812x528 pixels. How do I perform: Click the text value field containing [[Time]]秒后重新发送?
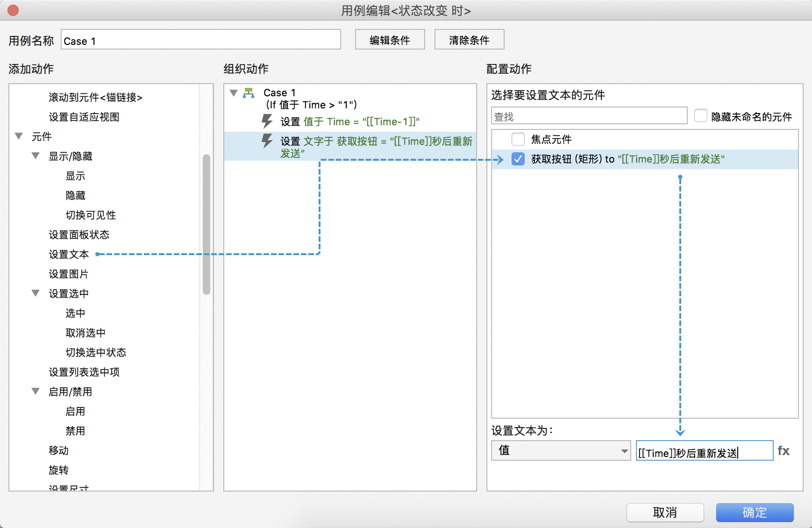[705, 451]
